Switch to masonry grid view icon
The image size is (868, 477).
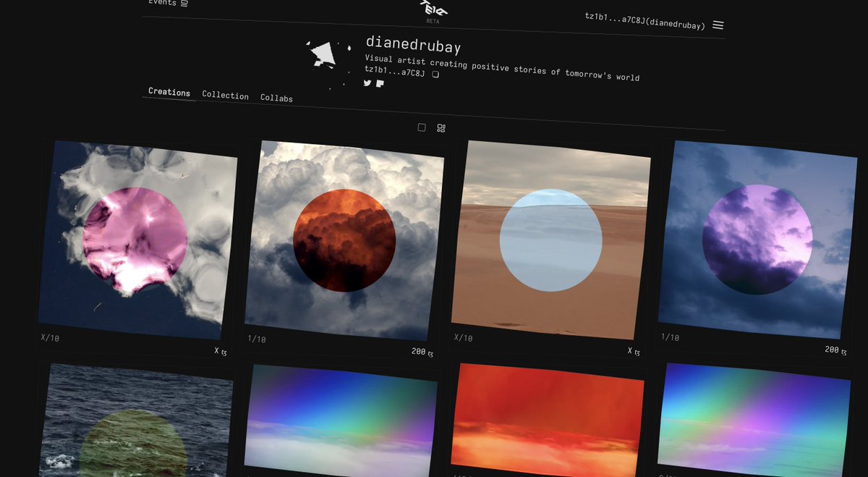click(441, 128)
